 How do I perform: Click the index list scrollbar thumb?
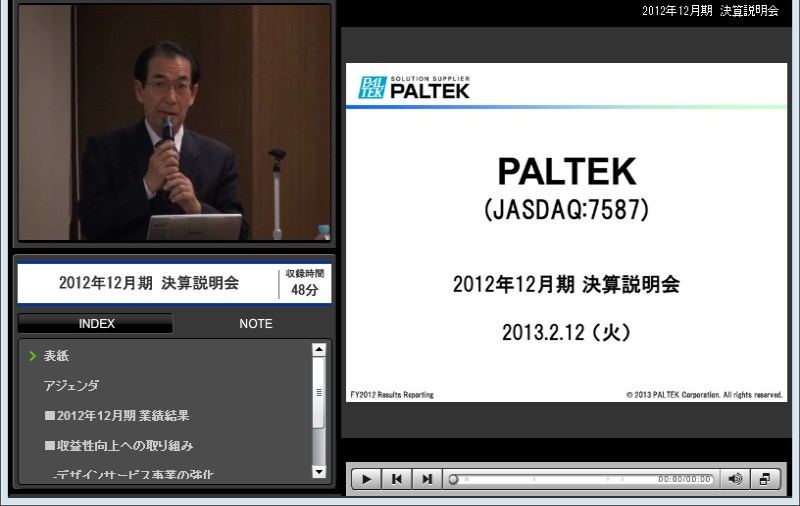tap(319, 392)
